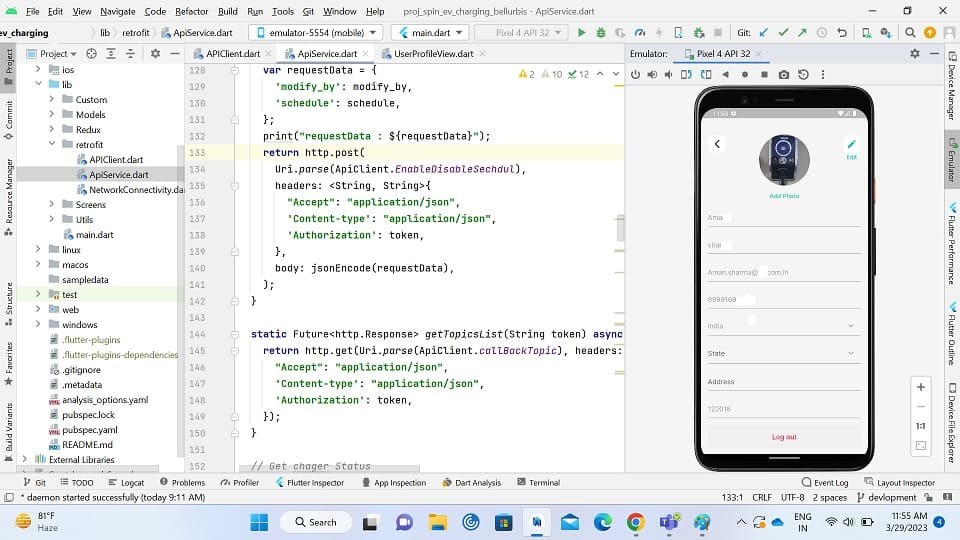Open the Refactor menu
960x540 pixels.
tap(192, 11)
